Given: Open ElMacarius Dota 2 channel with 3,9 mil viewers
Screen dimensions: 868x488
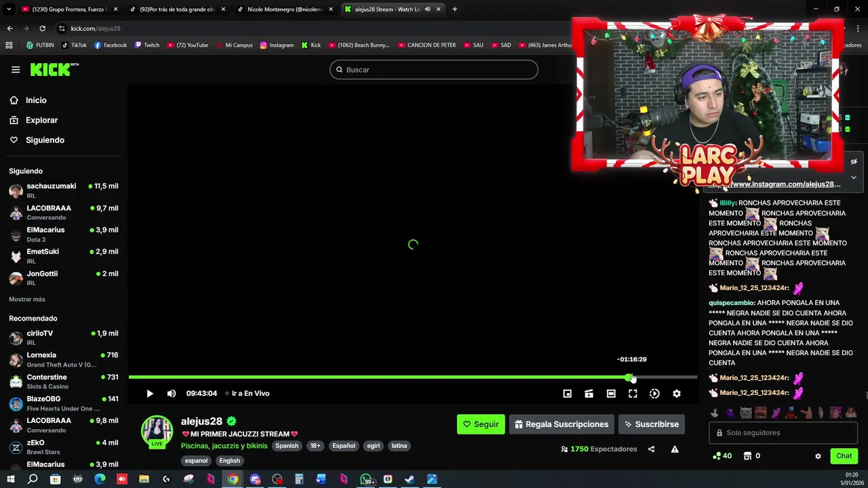Looking at the screenshot, I should 64,235.
